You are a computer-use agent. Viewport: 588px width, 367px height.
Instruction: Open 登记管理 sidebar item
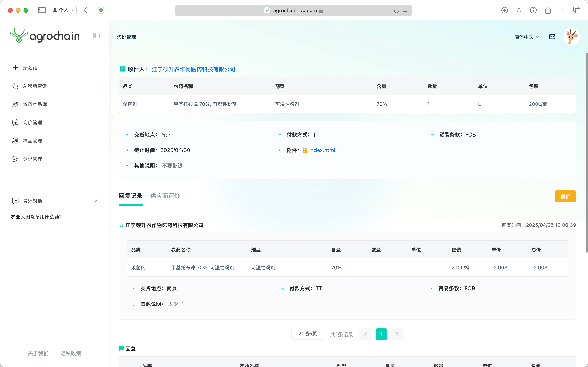tap(32, 159)
